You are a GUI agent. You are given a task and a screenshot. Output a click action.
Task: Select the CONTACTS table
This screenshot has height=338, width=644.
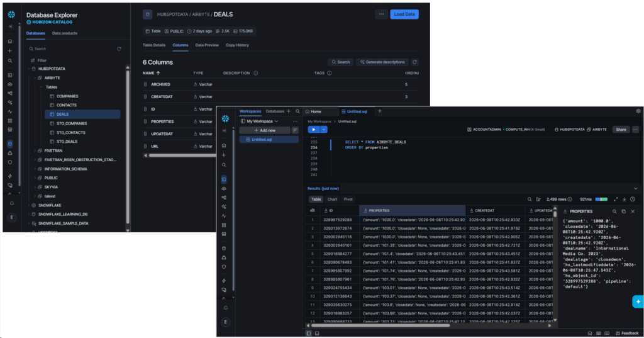click(67, 105)
